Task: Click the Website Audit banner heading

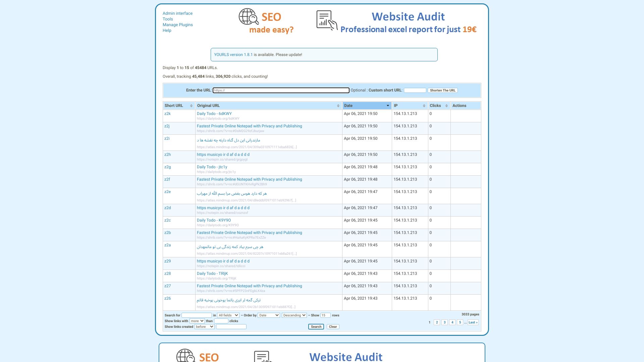Action: [x=408, y=17]
